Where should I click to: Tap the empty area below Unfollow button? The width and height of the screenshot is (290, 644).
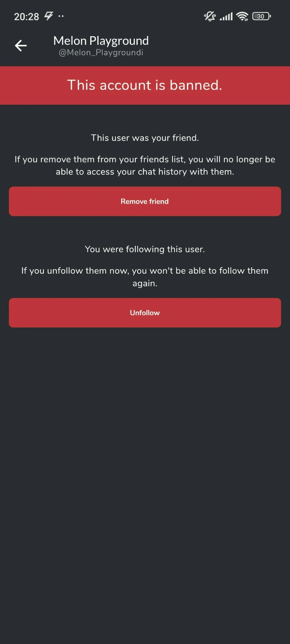[x=145, y=483]
